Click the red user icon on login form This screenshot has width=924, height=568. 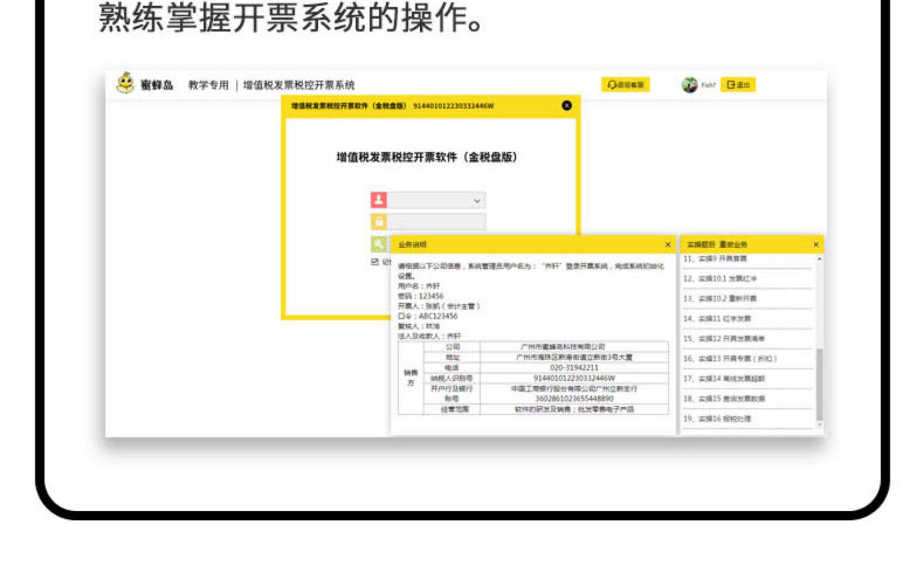point(378,200)
